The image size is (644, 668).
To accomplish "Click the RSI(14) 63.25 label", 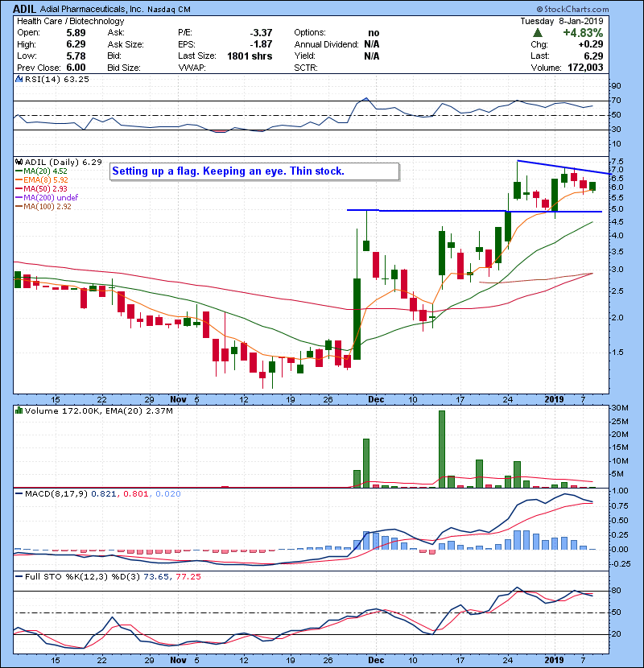I will click(x=56, y=79).
